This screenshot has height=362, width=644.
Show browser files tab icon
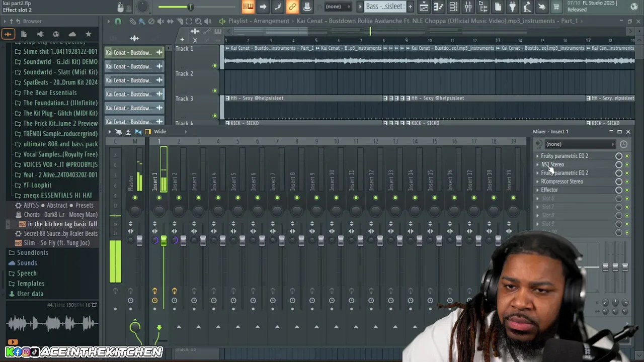(x=24, y=34)
